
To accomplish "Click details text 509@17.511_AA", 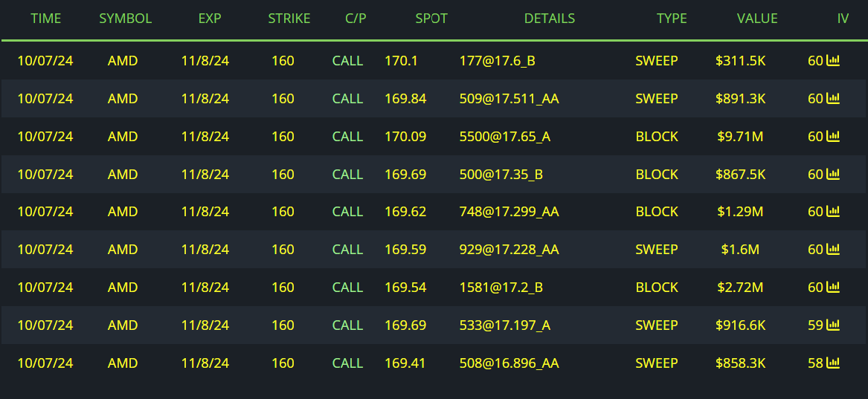I will [x=509, y=98].
